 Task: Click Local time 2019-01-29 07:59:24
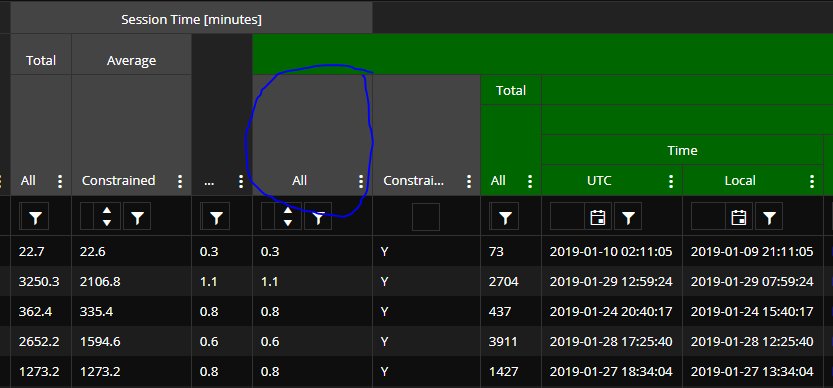click(752, 281)
